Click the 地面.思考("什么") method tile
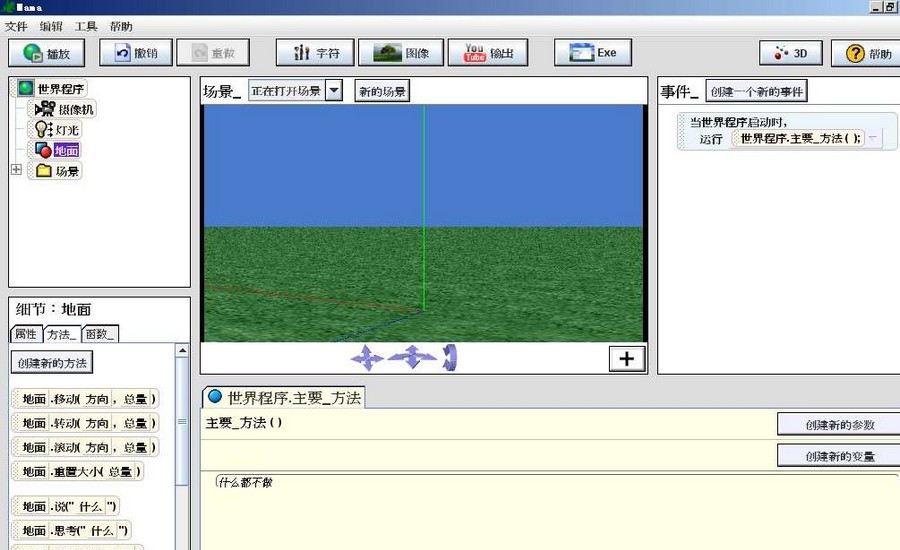The height and width of the screenshot is (550, 900). 72,530
